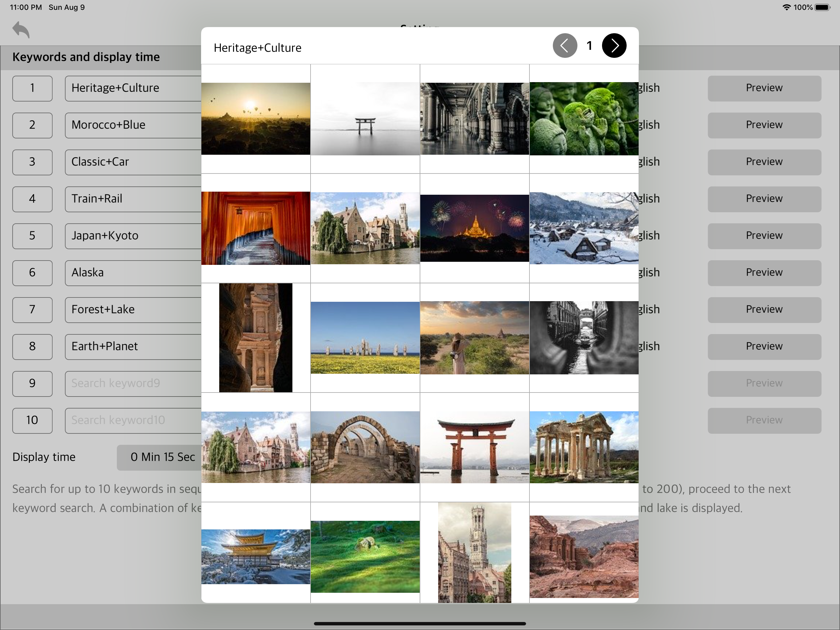
Task: Tap the Keywords and display time header
Action: tap(86, 57)
